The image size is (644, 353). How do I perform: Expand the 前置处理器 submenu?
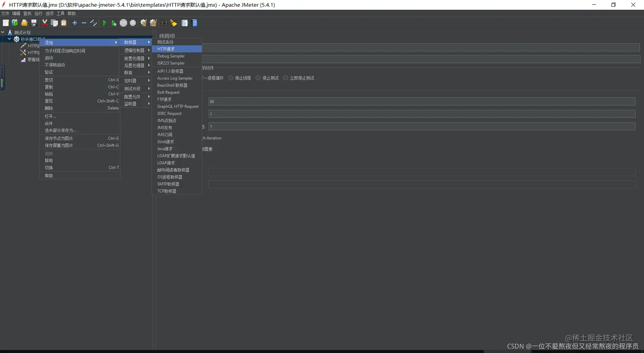point(136,58)
